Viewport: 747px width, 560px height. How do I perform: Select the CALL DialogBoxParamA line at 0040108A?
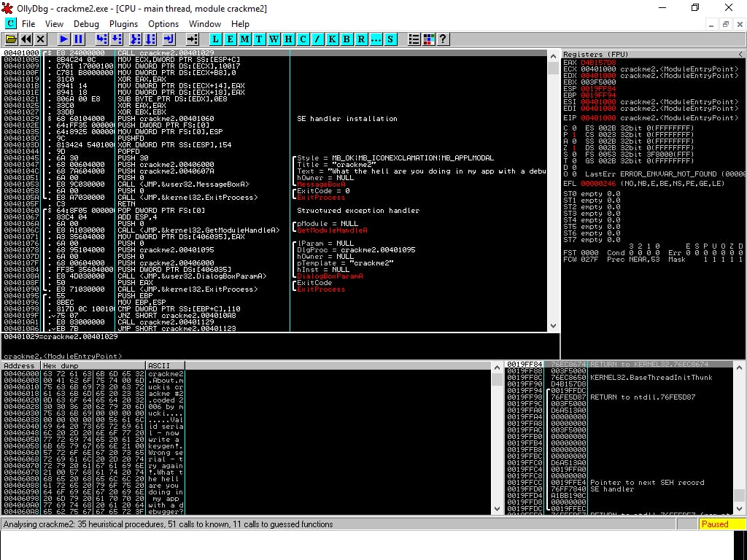pos(274,276)
